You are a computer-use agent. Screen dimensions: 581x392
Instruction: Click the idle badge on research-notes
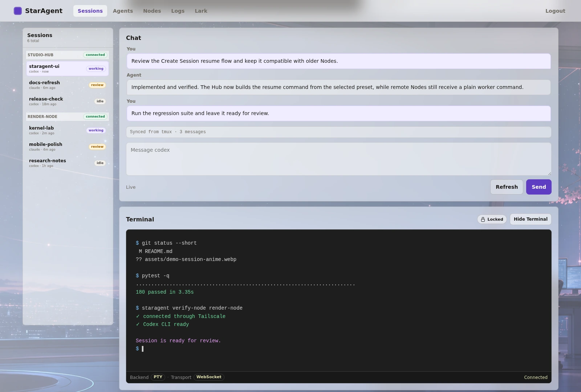coord(100,163)
